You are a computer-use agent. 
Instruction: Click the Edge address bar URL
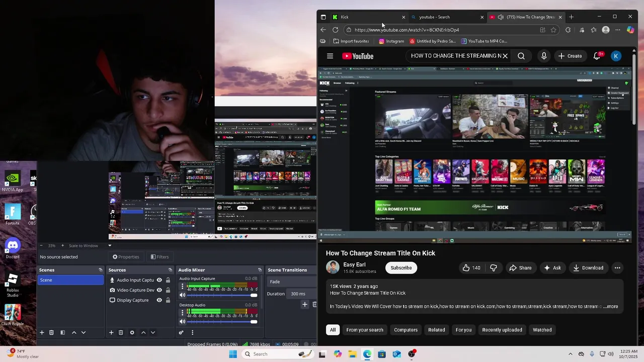407,30
